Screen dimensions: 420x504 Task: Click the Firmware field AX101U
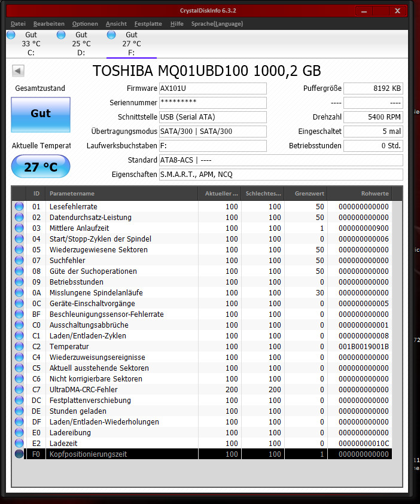click(x=213, y=88)
